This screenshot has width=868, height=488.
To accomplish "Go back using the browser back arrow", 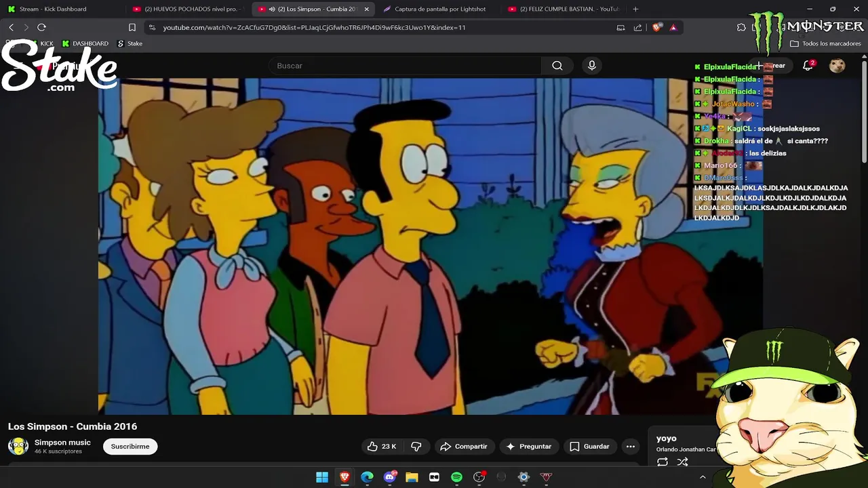I will point(11,27).
